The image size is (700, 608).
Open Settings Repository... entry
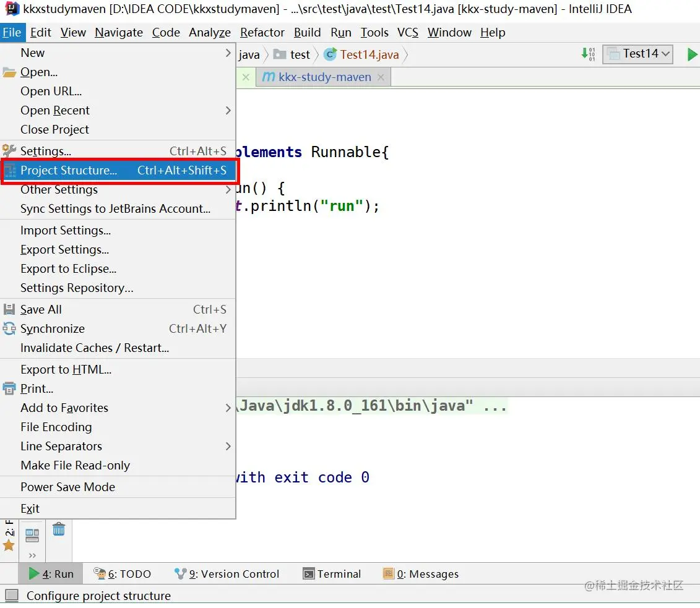click(118, 288)
